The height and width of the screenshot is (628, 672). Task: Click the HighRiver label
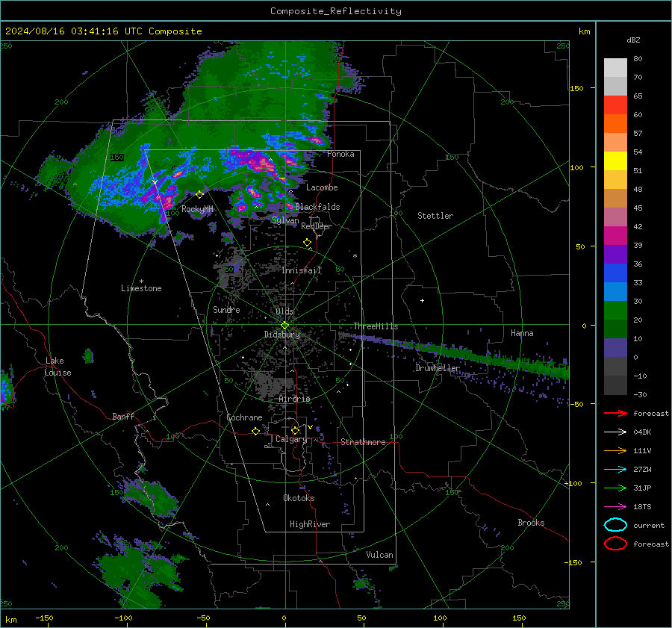(310, 524)
